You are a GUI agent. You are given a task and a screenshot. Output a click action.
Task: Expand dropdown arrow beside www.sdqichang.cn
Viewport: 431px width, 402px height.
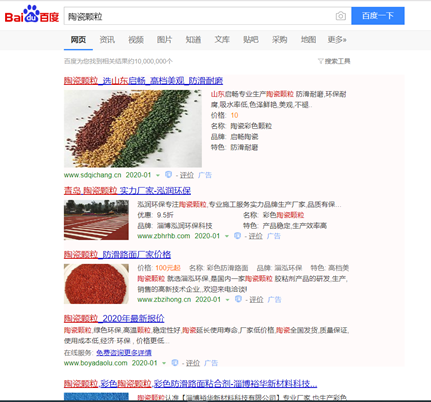(x=158, y=175)
